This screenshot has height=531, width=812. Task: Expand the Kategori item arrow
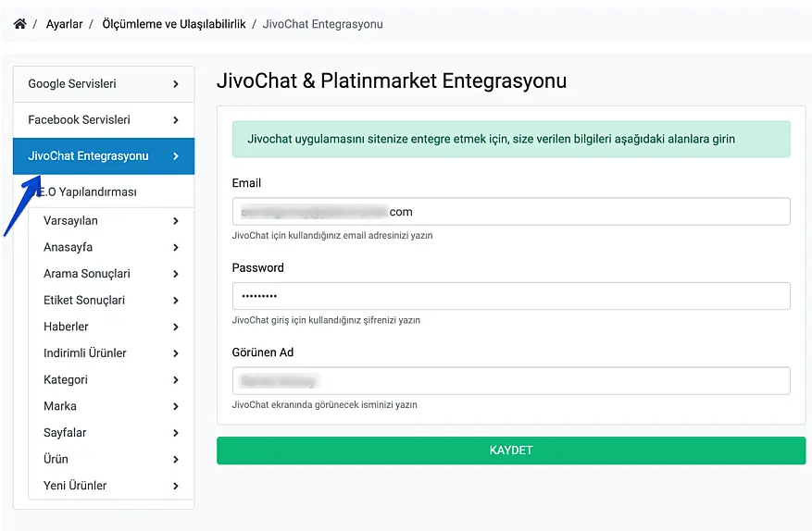(176, 380)
